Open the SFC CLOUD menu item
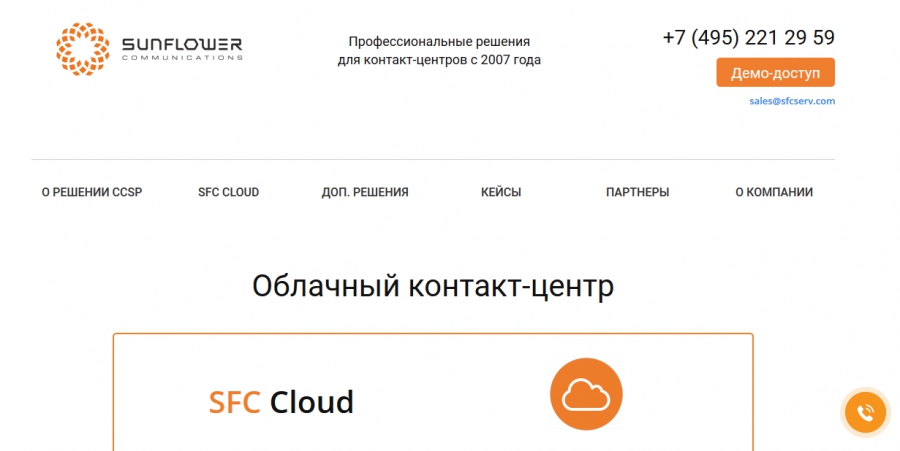 [228, 192]
